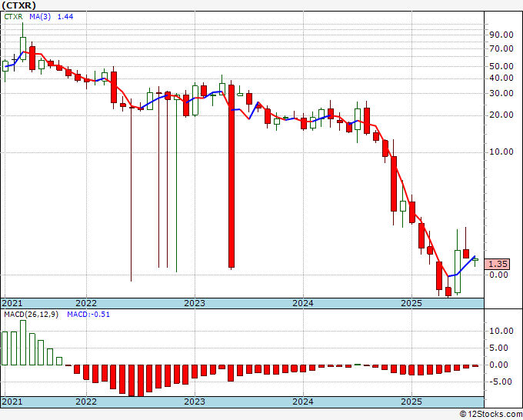Click the 0.00 label on price axis
The image size is (523, 420).
coord(498,275)
